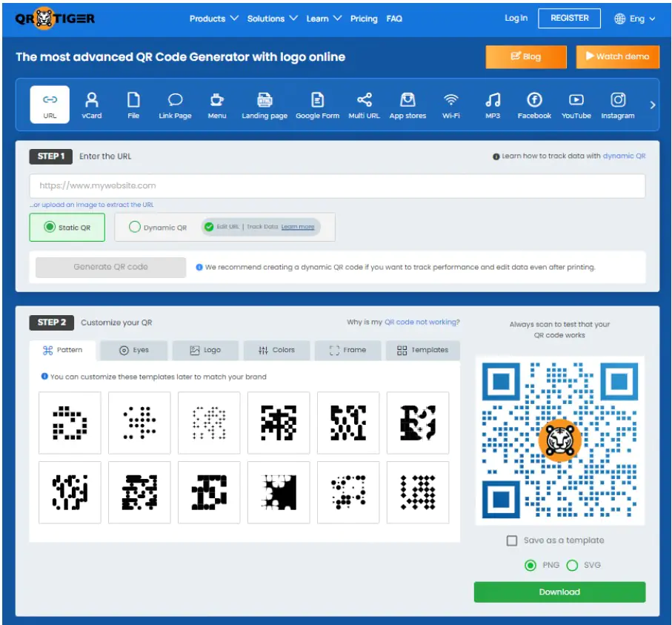Choose the Wi-Fi QR type
Viewport: 672px width, 625px height.
pyautogui.click(x=451, y=105)
